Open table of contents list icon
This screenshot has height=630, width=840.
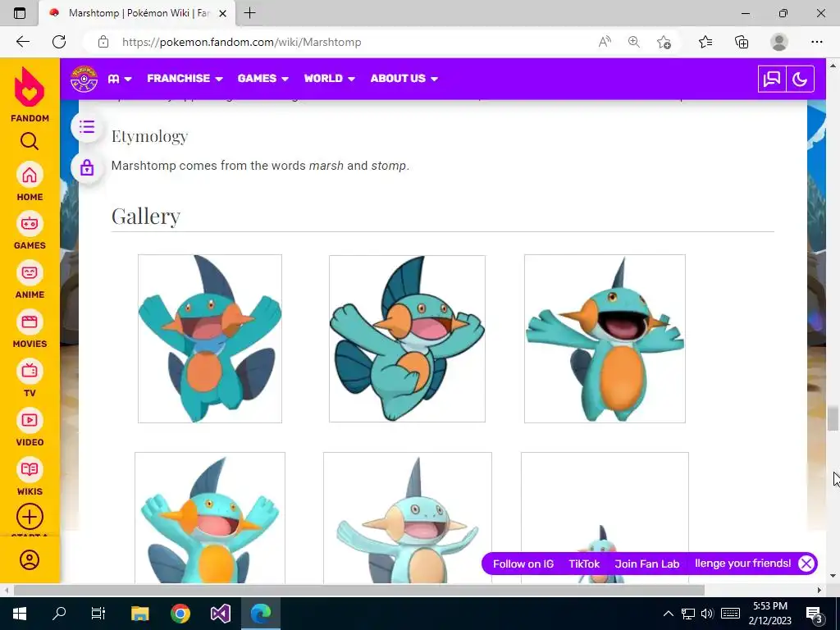(87, 127)
